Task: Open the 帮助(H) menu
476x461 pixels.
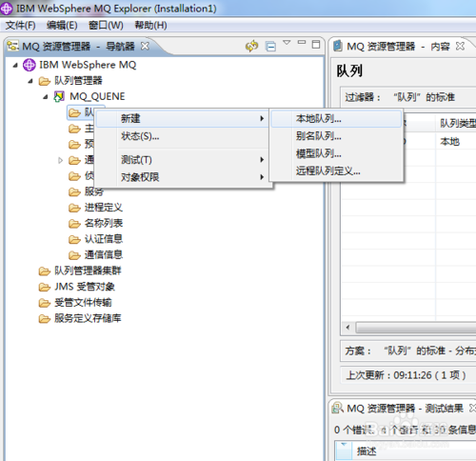Action: (150, 25)
